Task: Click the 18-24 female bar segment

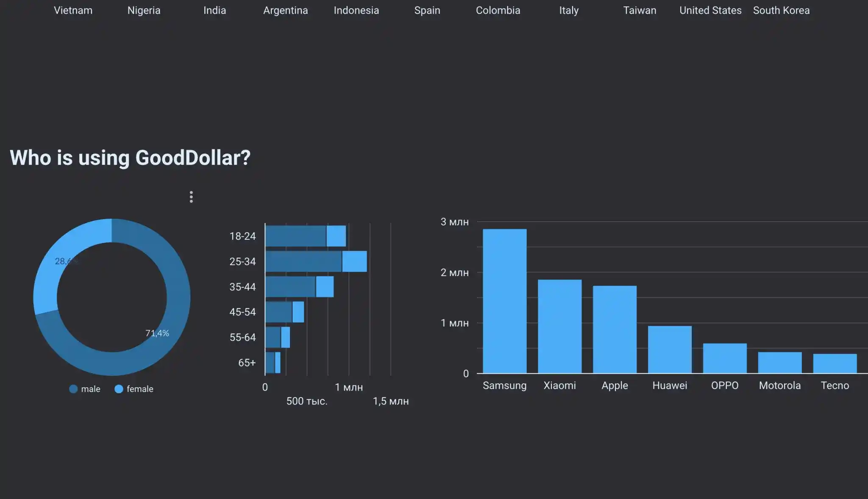Action: pos(336,236)
